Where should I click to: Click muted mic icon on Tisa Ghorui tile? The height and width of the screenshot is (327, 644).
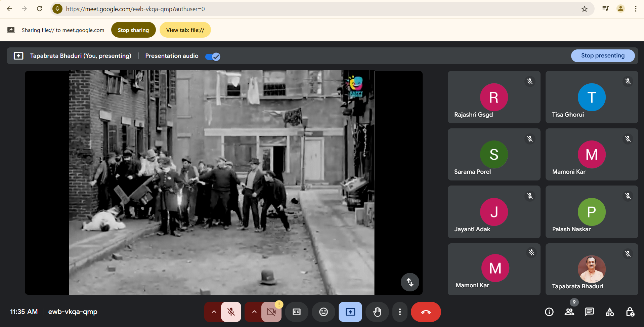tap(628, 81)
